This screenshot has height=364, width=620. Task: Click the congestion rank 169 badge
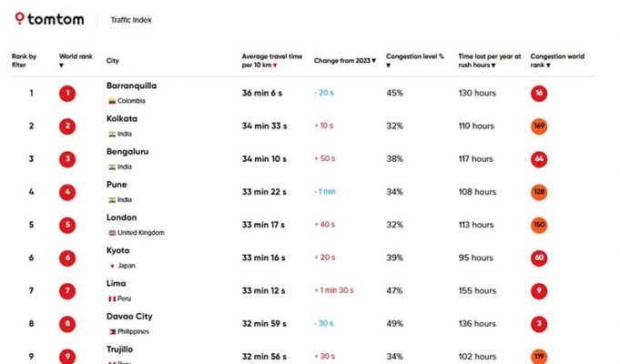[x=539, y=126]
